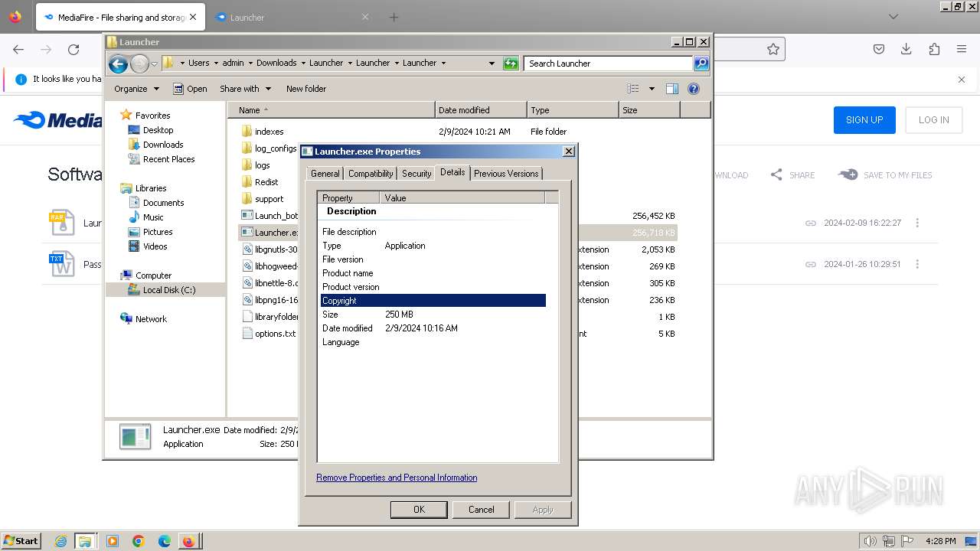
Task: Refresh the Explorer folder view
Action: click(511, 64)
